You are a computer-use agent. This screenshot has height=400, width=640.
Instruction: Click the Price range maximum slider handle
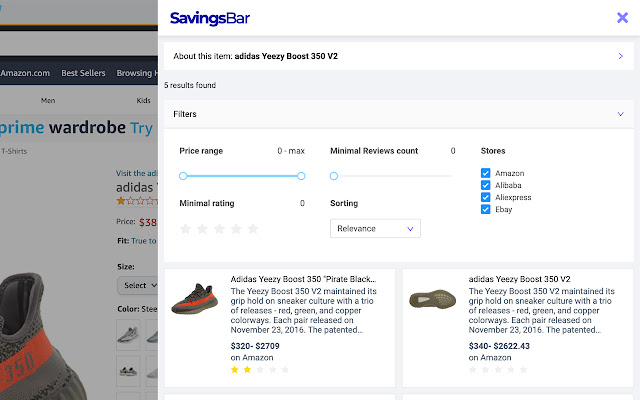pos(301,176)
